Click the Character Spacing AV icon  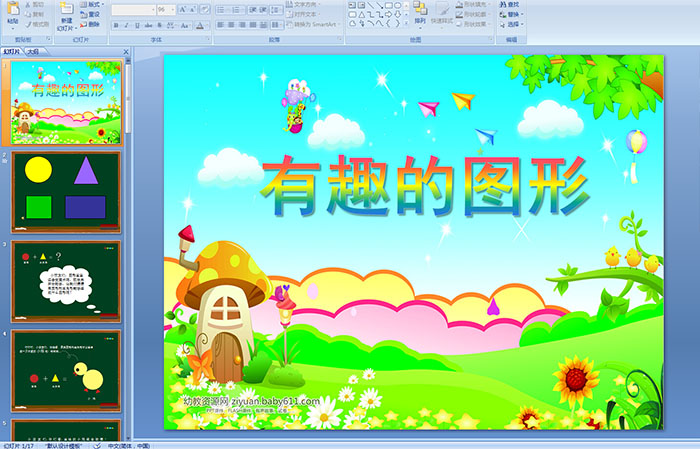pyautogui.click(x=171, y=25)
